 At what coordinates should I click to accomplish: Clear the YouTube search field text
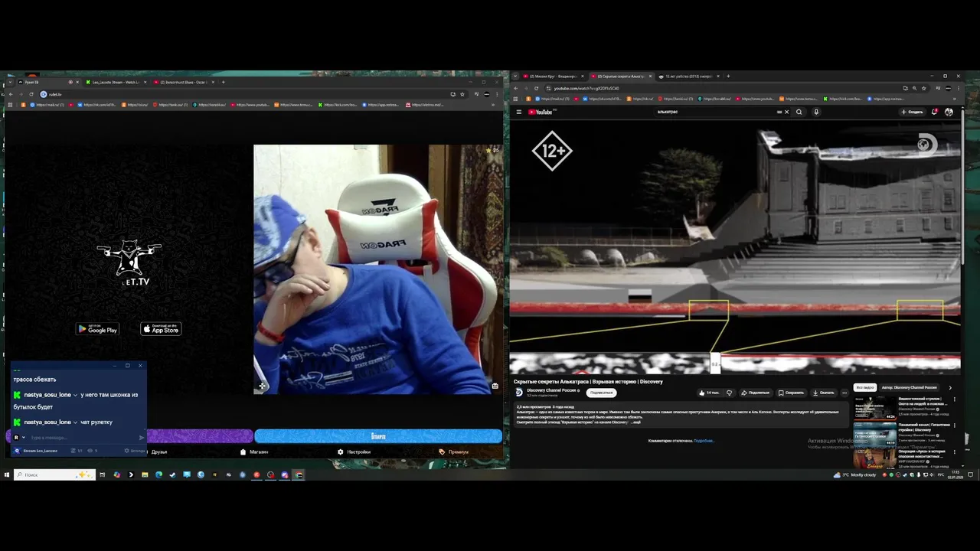click(x=786, y=112)
